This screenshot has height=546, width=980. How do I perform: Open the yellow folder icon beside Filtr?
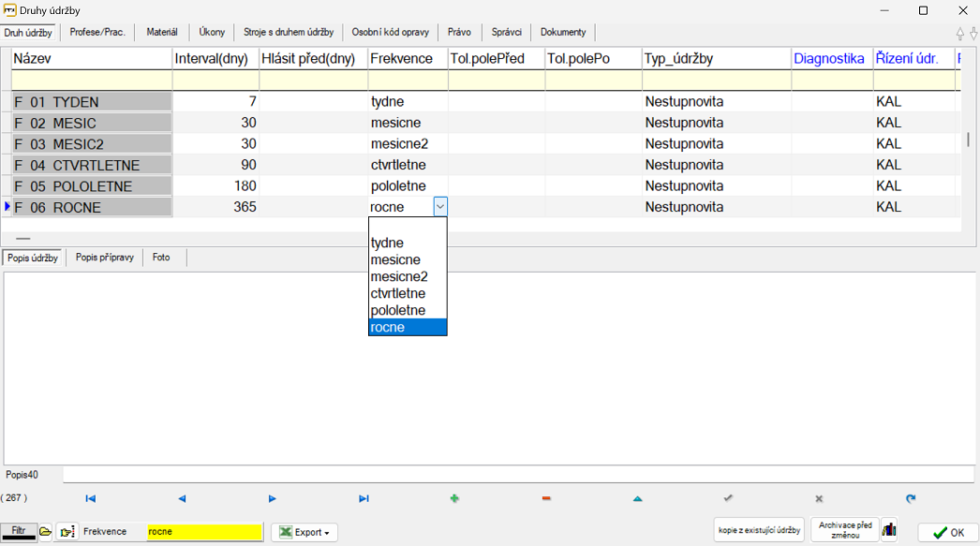pos(46,532)
